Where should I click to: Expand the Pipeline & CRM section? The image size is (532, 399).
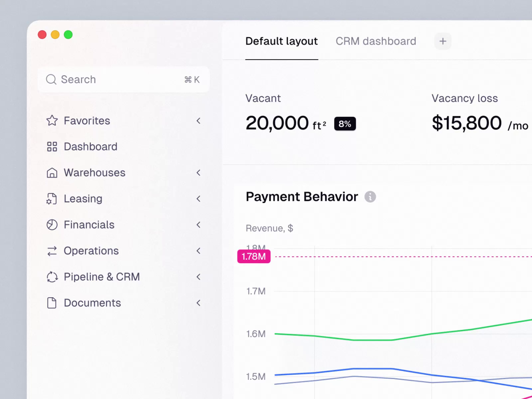199,277
